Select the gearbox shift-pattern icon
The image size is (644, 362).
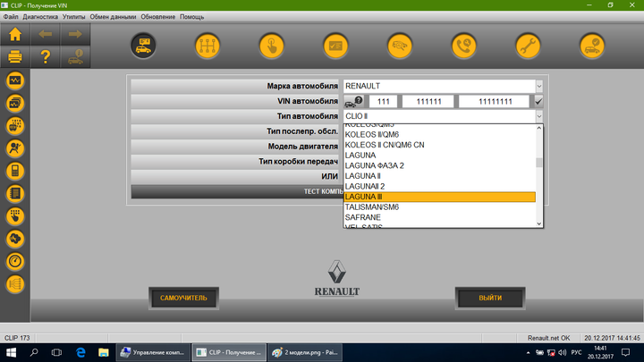[x=208, y=46]
